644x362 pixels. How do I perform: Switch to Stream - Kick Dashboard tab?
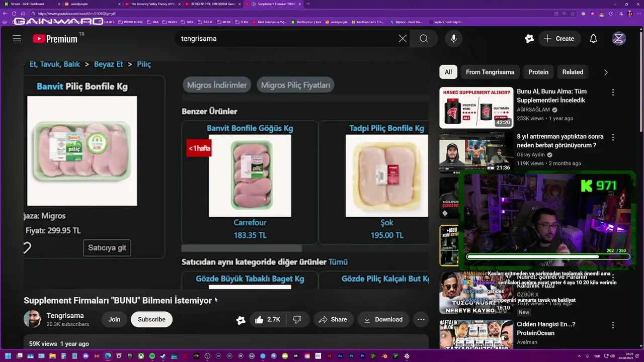30,4
